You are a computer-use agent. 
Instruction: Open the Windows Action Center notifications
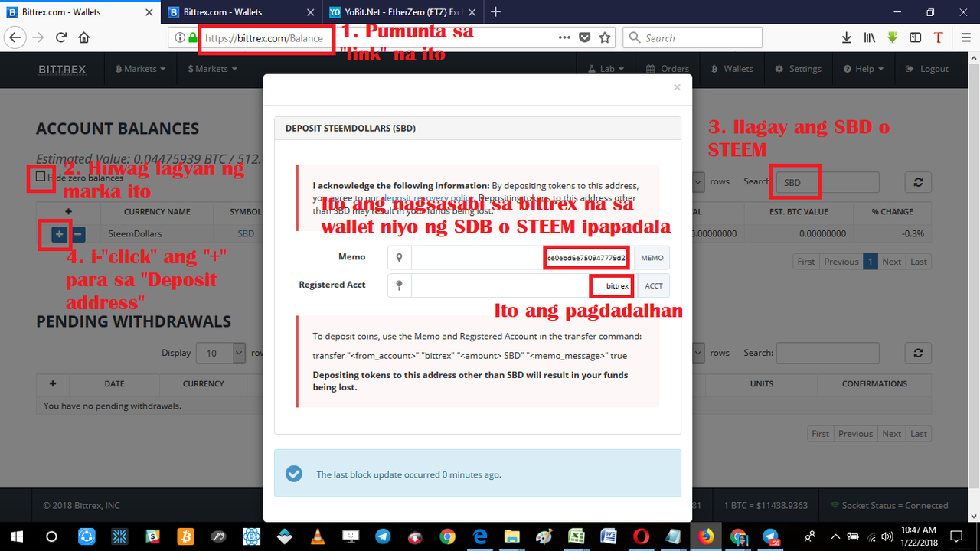tap(955, 536)
